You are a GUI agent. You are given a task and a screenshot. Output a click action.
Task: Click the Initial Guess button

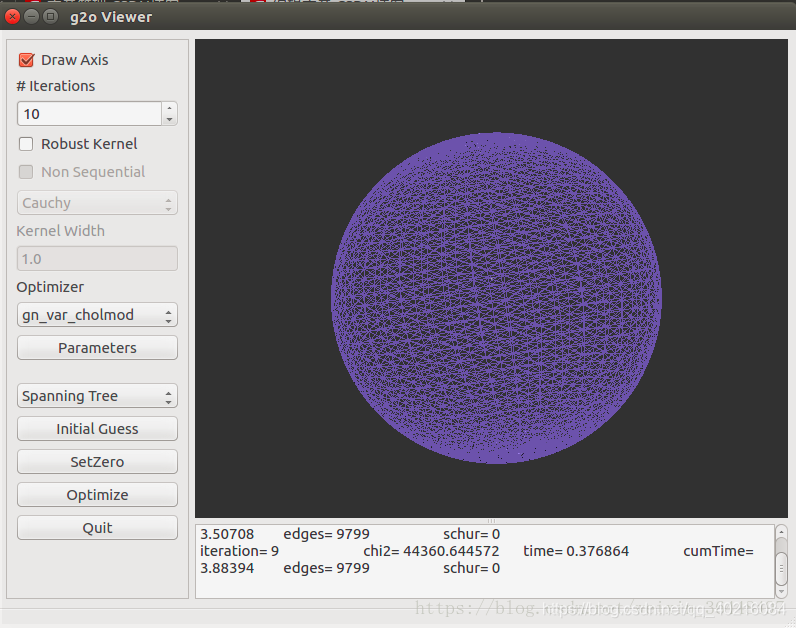[97, 429]
